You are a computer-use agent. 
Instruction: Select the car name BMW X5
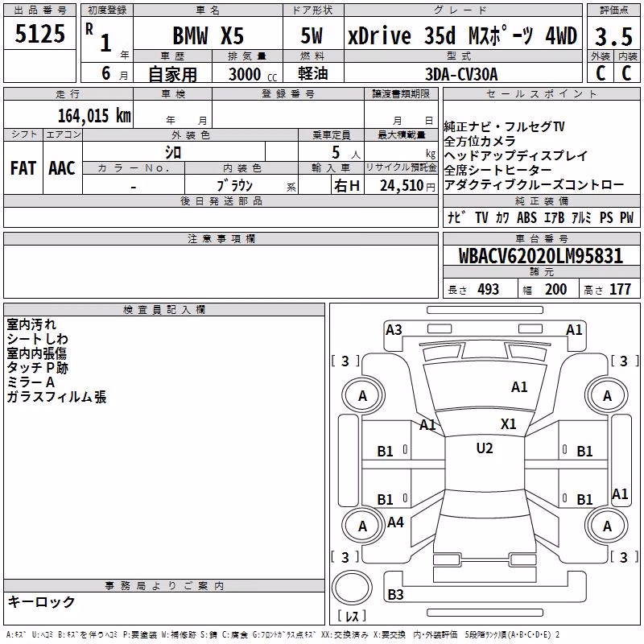click(208, 35)
